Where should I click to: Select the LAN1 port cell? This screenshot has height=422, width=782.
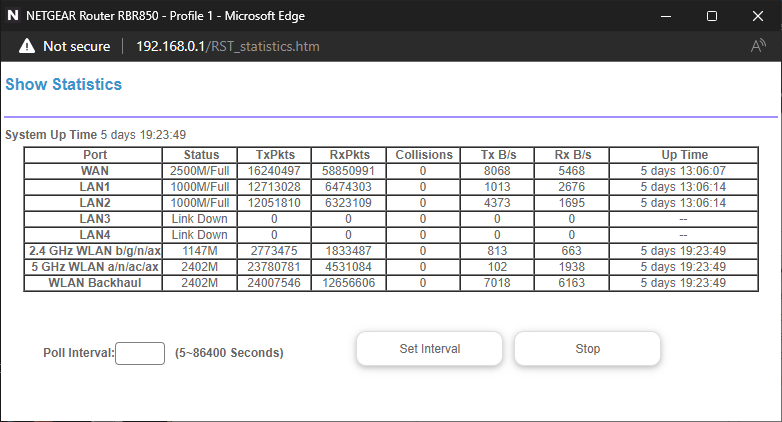click(x=94, y=187)
